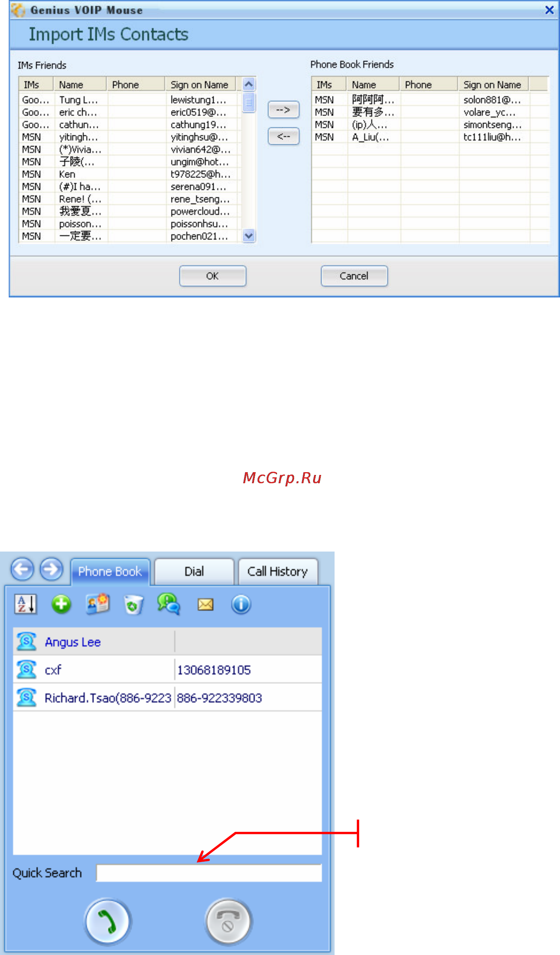The image size is (560, 955).
Task: Click the <-- move left button
Action: tap(283, 137)
